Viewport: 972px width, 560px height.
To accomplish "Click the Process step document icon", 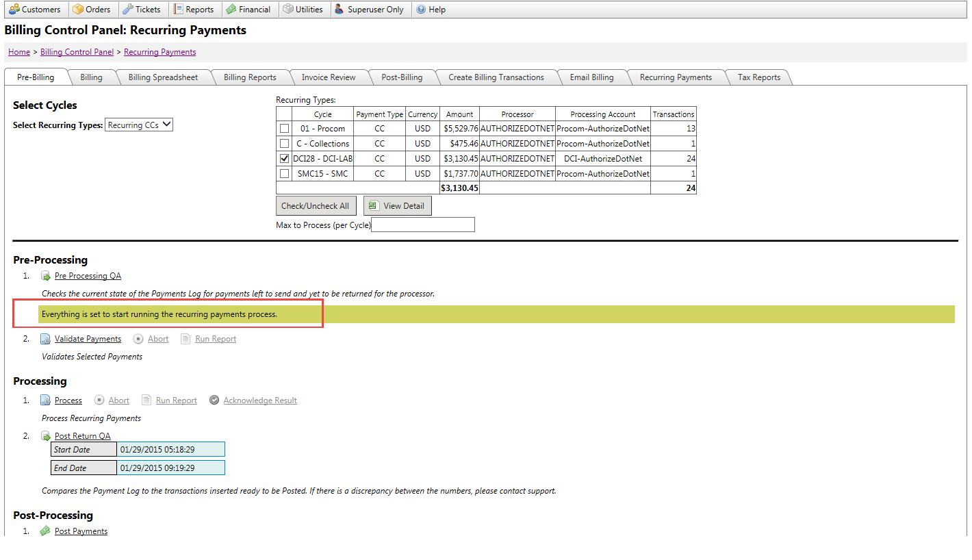I will (45, 400).
